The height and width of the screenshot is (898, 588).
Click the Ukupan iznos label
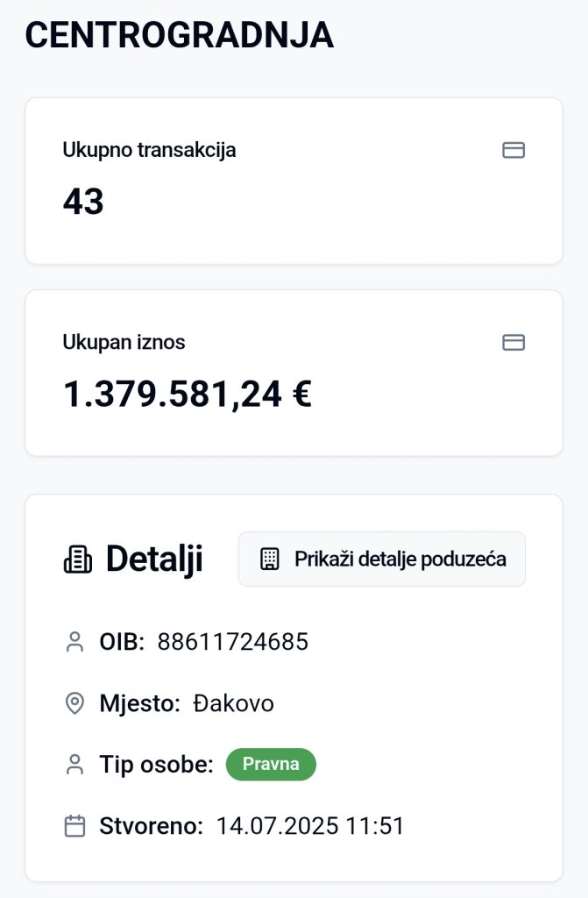click(124, 342)
